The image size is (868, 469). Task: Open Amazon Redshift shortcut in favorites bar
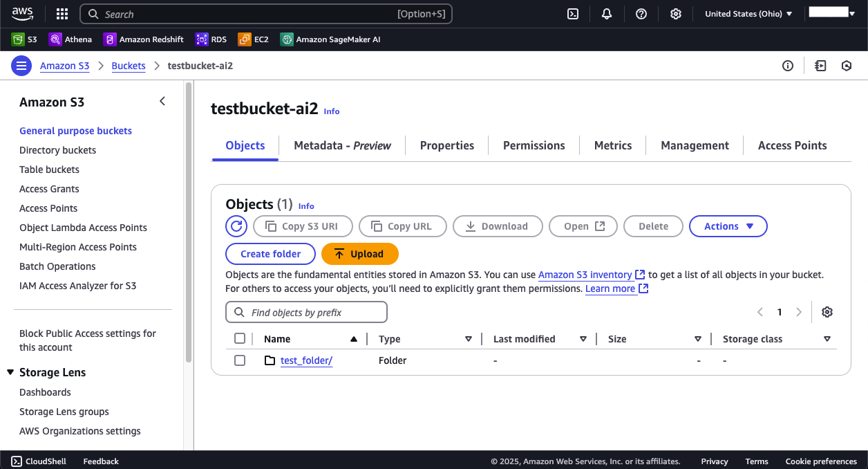point(144,39)
